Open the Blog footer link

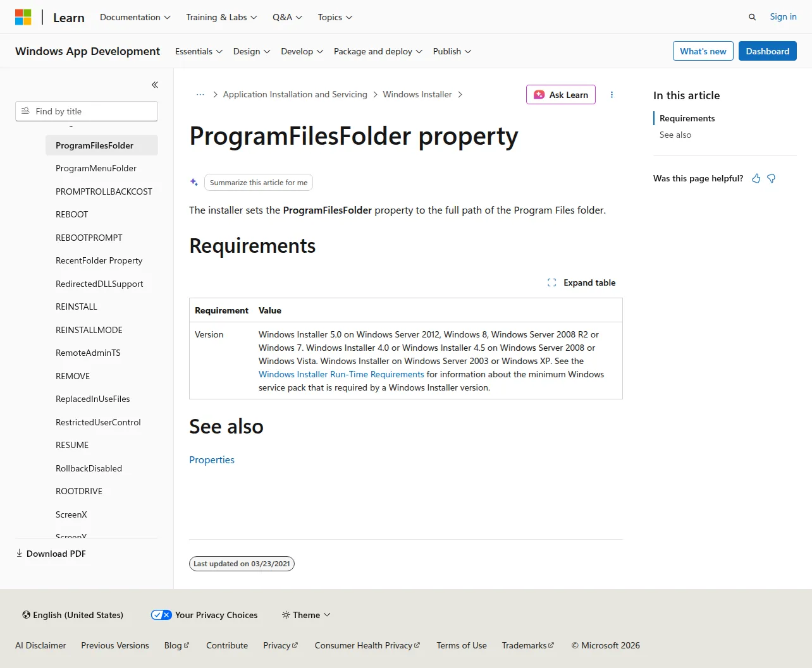coord(176,645)
